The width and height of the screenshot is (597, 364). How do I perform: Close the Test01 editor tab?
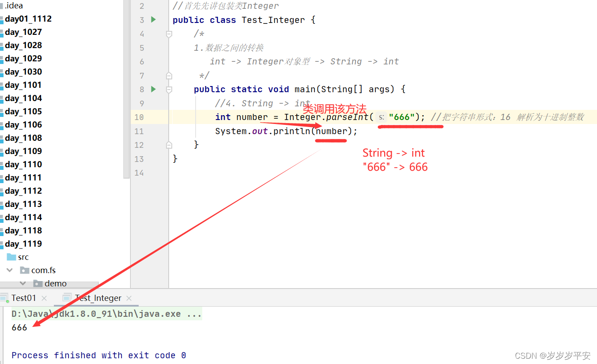point(44,298)
